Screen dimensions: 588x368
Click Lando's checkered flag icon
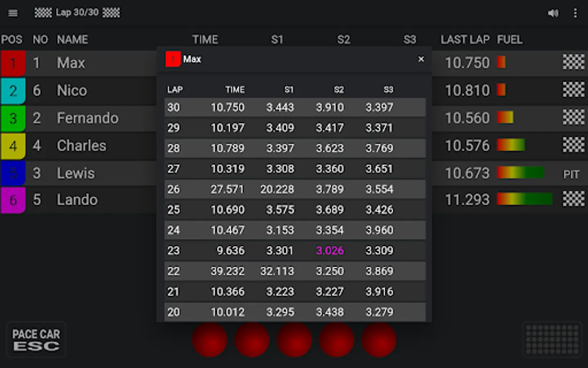(x=574, y=199)
